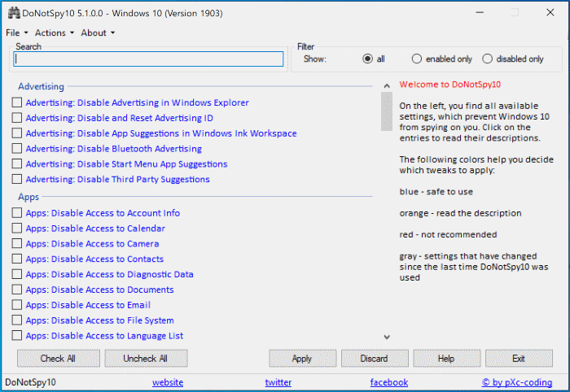Check Apps: Disable Access to Diagnostic Data
Screen dimensions: 570x392
[x=17, y=274]
